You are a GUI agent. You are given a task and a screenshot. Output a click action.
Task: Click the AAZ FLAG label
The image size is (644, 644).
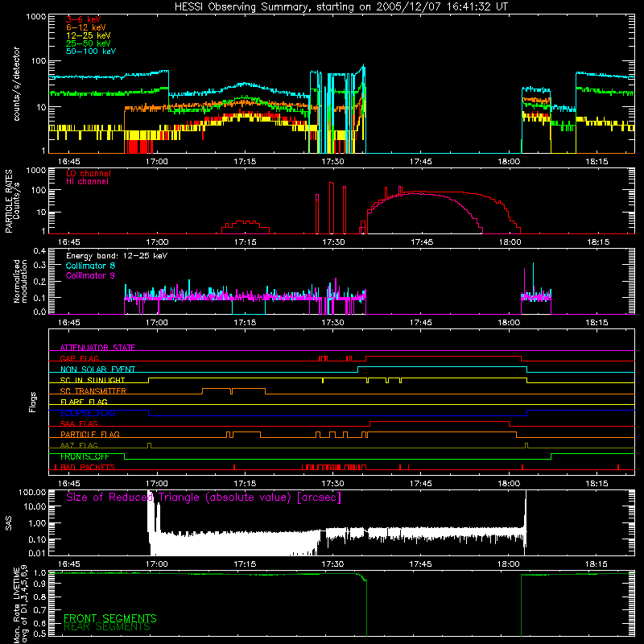tap(79, 445)
